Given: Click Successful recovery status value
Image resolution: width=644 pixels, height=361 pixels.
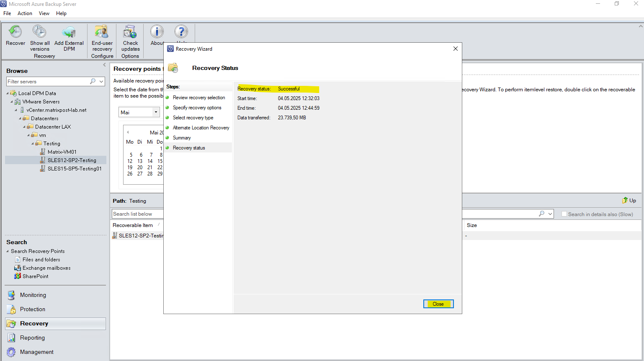Looking at the screenshot, I should (x=289, y=89).
